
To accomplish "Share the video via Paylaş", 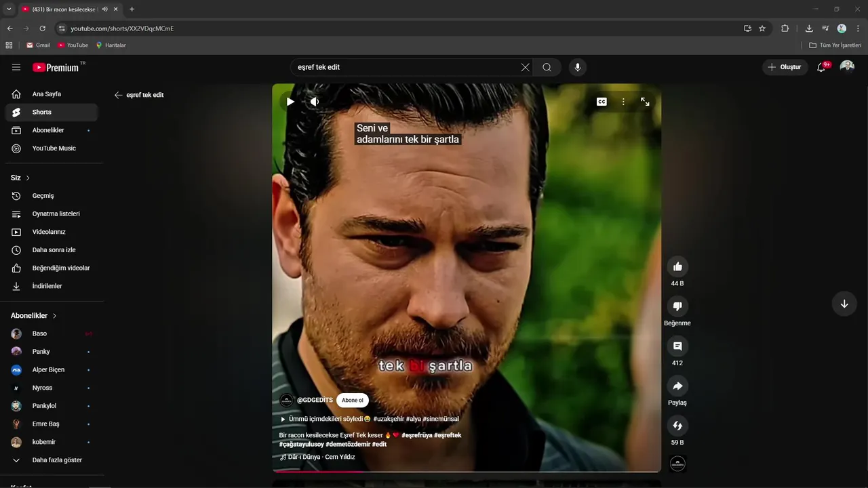I will 677,386.
